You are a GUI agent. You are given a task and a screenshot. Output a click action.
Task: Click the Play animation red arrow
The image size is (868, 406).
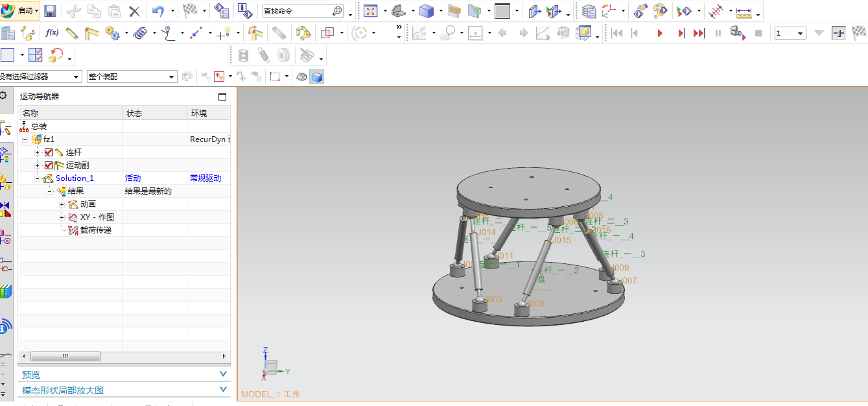(660, 33)
